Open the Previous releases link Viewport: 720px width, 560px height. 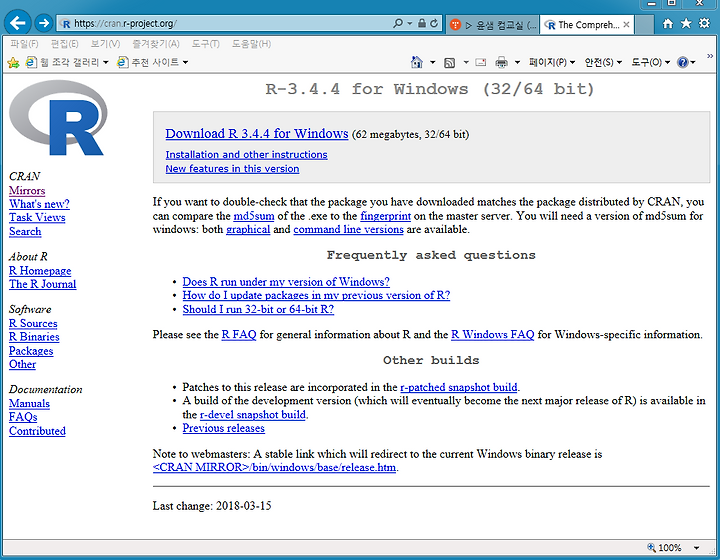(x=224, y=428)
